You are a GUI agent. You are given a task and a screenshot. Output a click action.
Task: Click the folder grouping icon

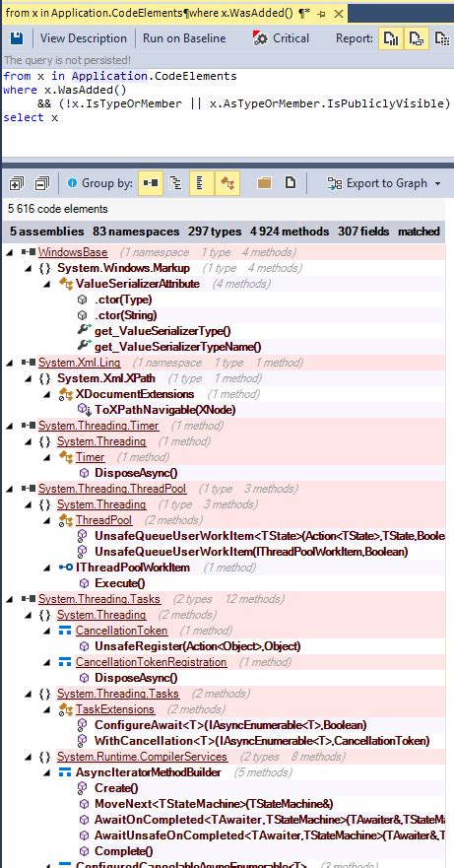[x=264, y=182]
